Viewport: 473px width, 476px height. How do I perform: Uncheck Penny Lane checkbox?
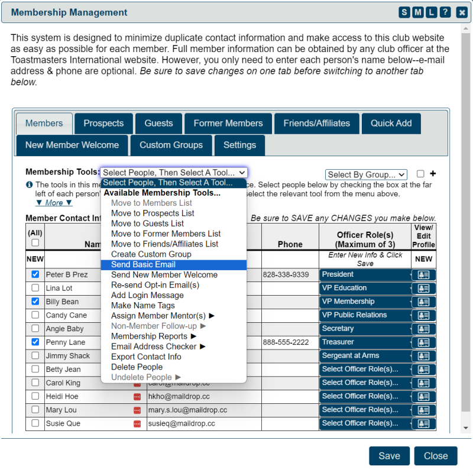35,342
